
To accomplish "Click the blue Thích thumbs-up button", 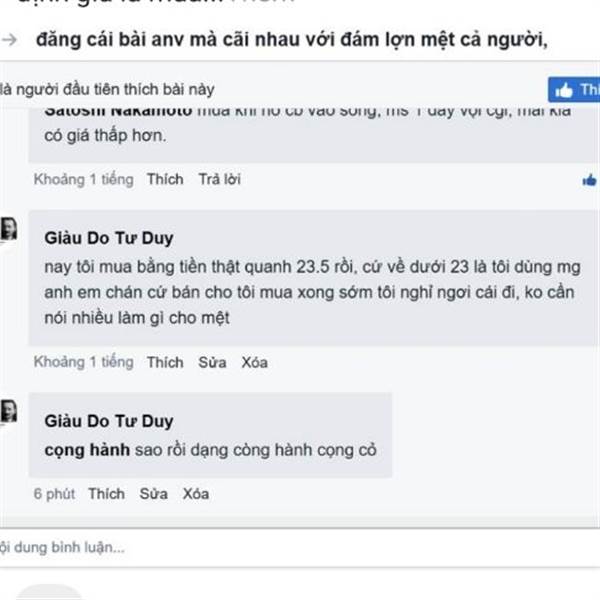I will click(x=574, y=90).
